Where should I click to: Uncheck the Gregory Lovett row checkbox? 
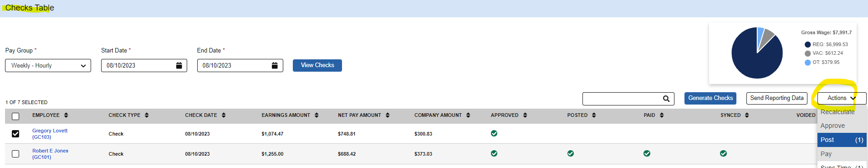point(15,134)
